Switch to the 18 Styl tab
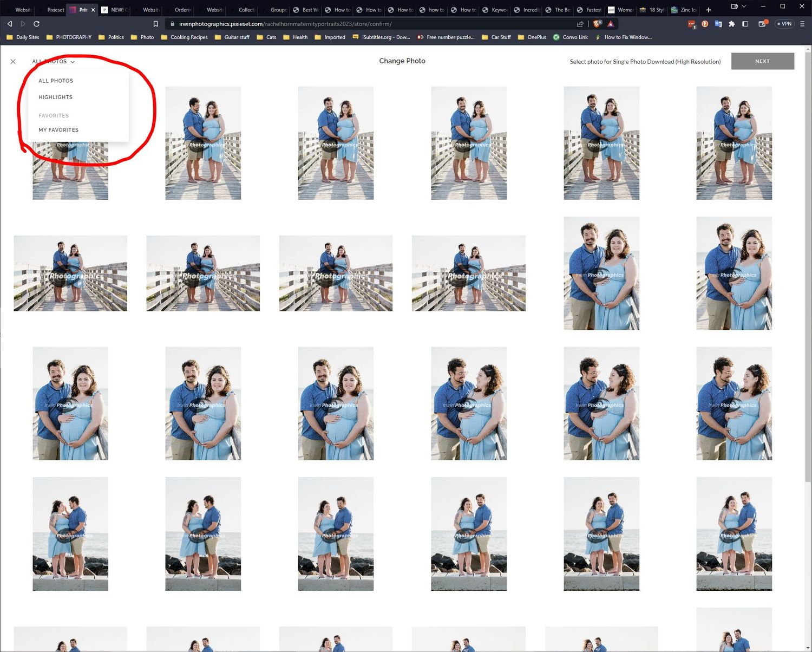The height and width of the screenshot is (652, 812). 652,10
